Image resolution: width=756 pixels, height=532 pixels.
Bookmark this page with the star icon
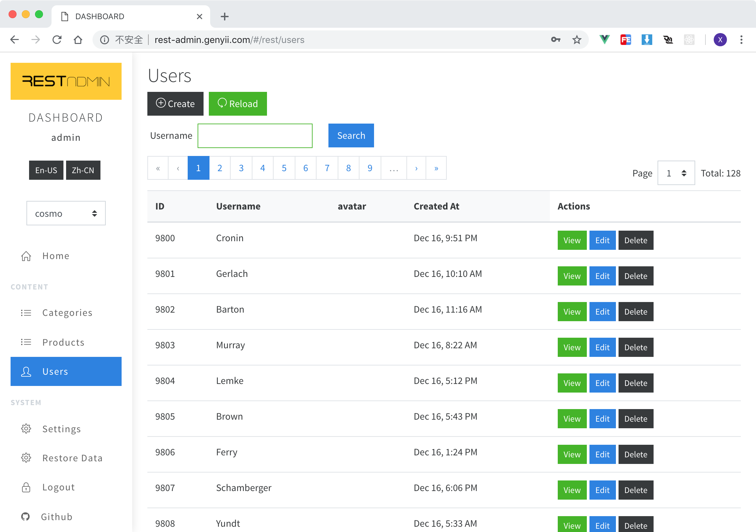(x=577, y=40)
